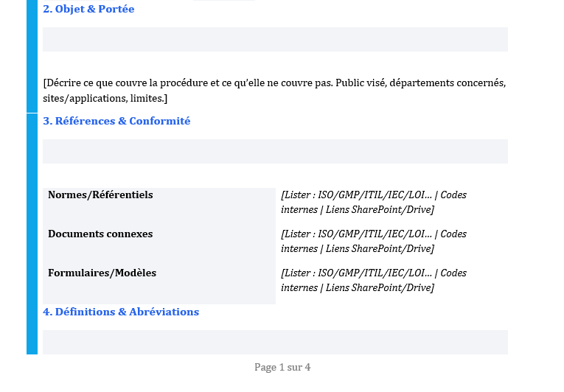Select the 'Normes/Référentiels' table label

(x=100, y=195)
